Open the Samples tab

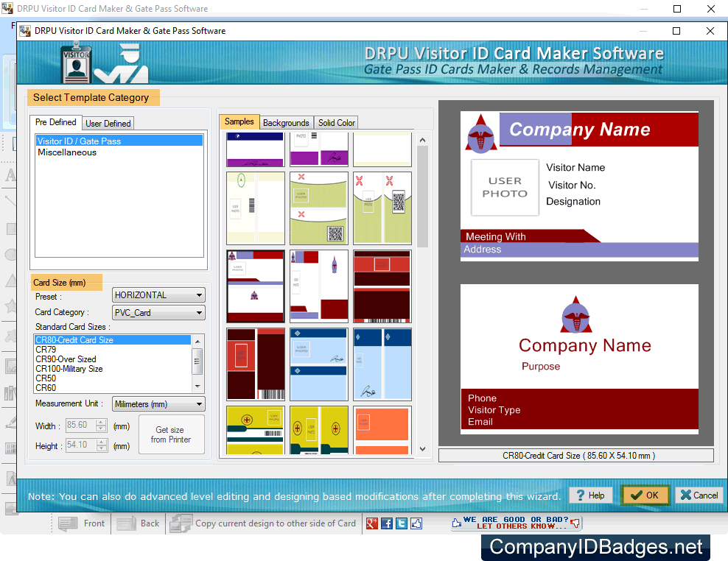coord(239,121)
